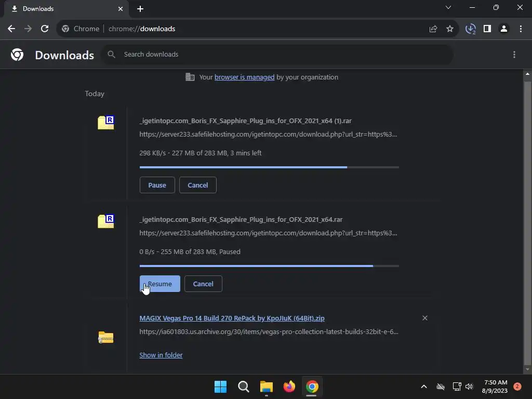The image size is (532, 399).
Task: Go back using the browser back arrow
Action: (11, 29)
